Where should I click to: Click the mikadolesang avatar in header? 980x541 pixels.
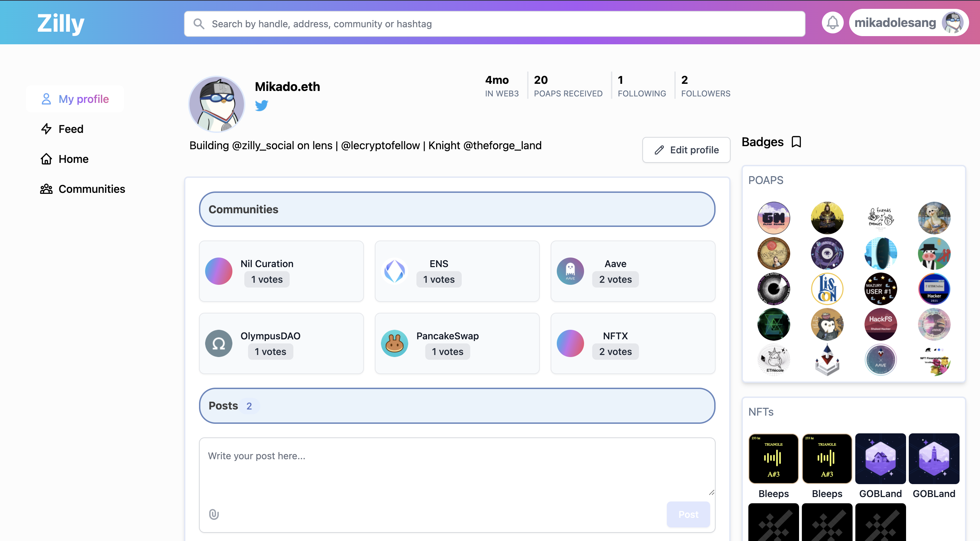953,22
